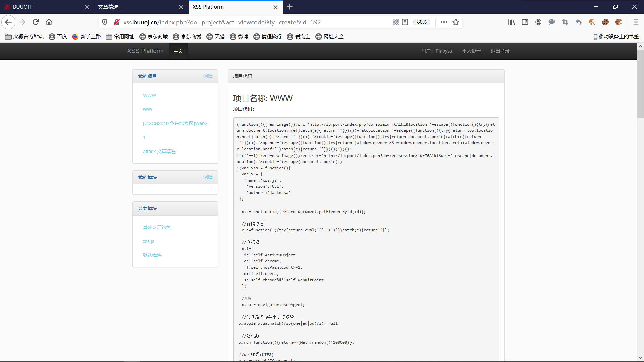The height and width of the screenshot is (362, 644).
Task: Open the fox-tail extension icon
Action: point(592,22)
